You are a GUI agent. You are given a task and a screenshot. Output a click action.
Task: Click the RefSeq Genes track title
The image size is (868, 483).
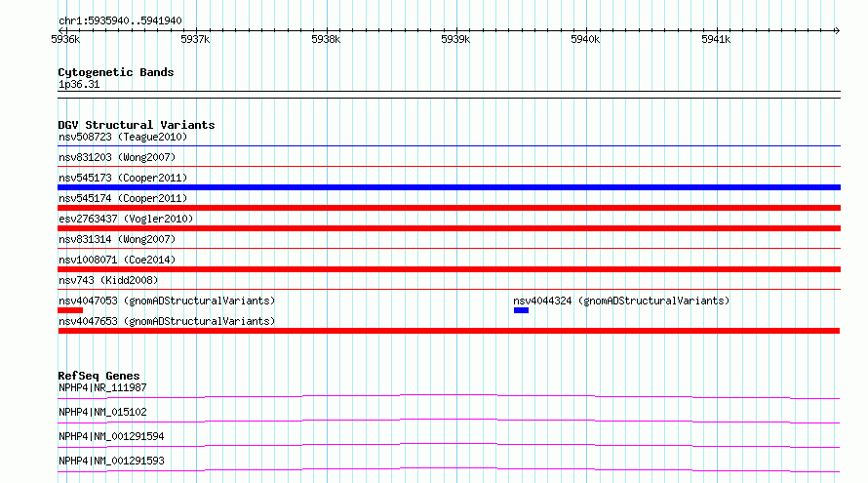[x=99, y=376]
